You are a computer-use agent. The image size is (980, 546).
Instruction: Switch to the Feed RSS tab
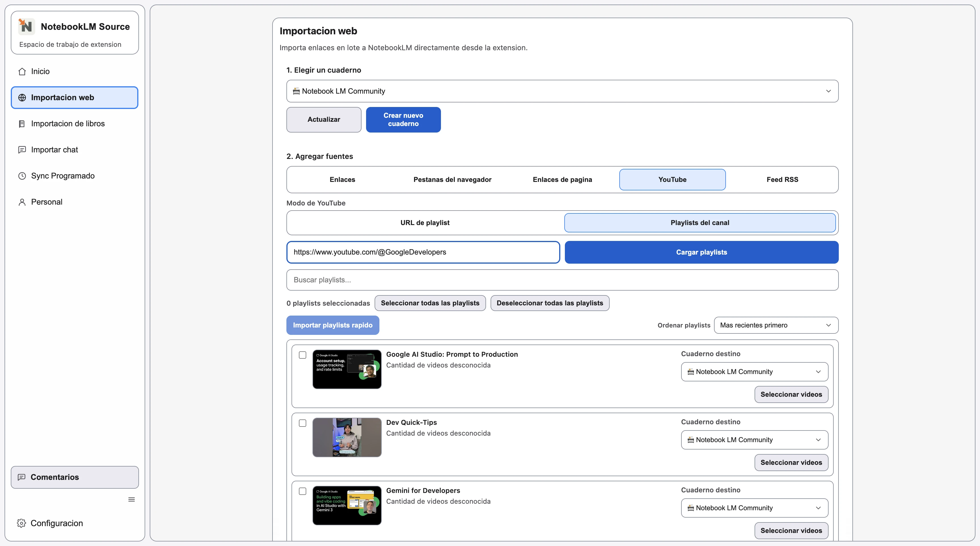pyautogui.click(x=782, y=179)
